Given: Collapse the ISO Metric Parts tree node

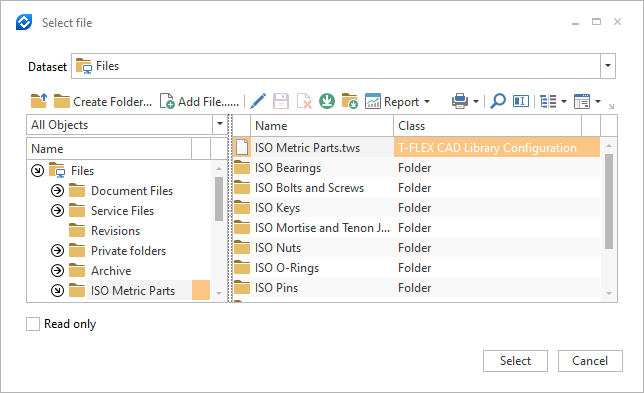Looking at the screenshot, I should point(58,291).
